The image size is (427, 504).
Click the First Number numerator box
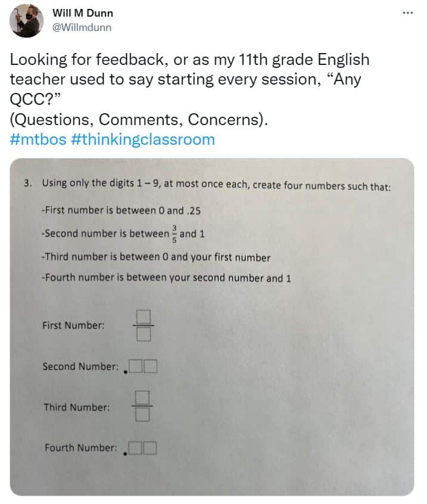(143, 316)
